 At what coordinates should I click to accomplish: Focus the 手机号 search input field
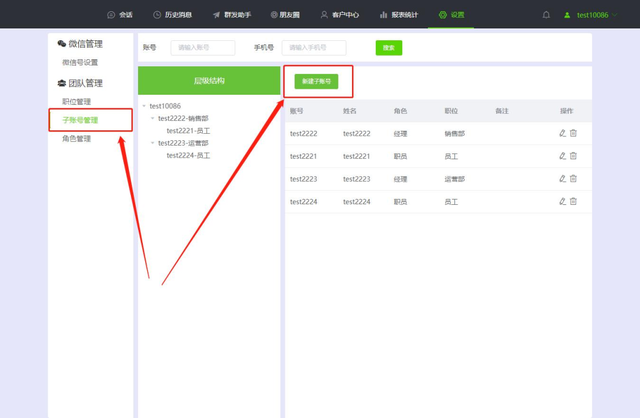314,48
